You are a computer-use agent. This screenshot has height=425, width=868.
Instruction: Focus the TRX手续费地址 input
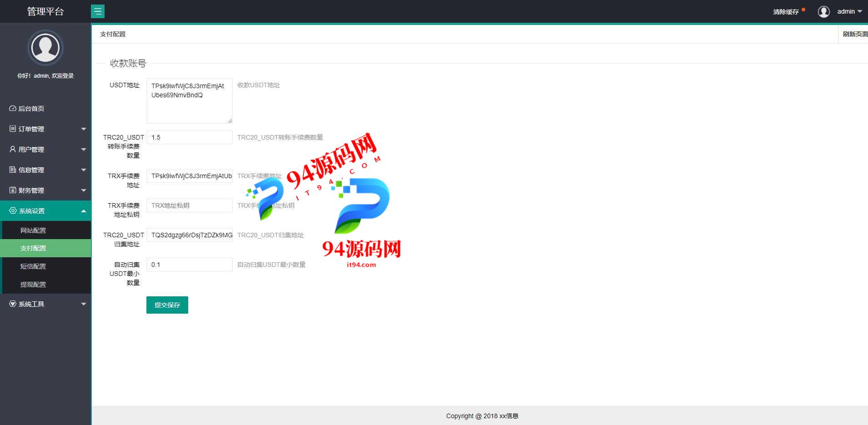(x=190, y=176)
